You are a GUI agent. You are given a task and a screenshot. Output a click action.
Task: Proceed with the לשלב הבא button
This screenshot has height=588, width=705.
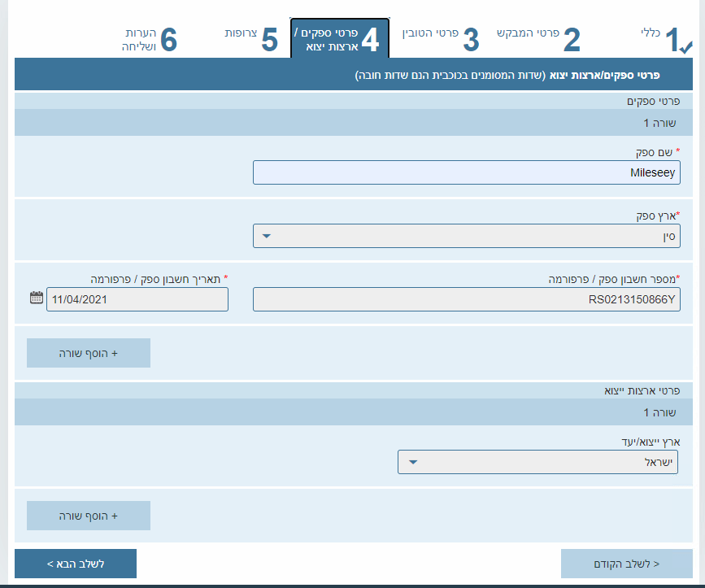[x=76, y=564]
